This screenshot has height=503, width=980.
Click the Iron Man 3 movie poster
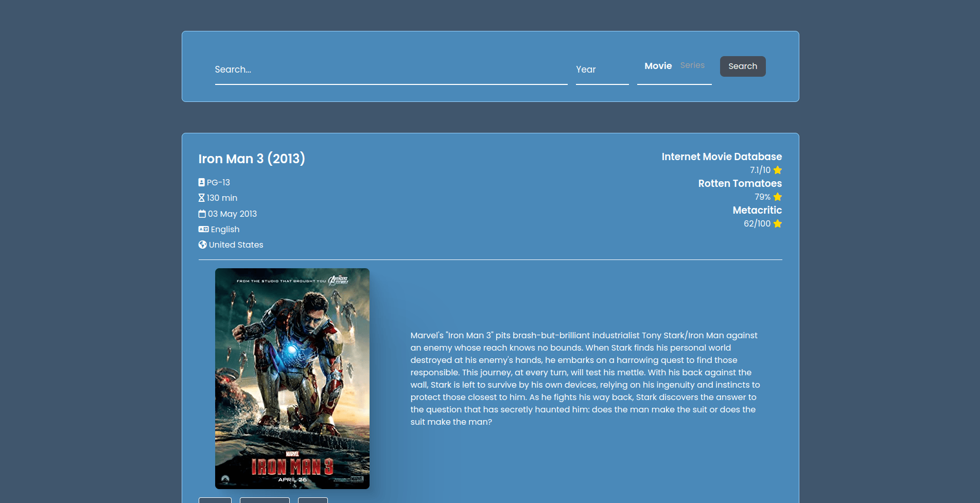(292, 378)
